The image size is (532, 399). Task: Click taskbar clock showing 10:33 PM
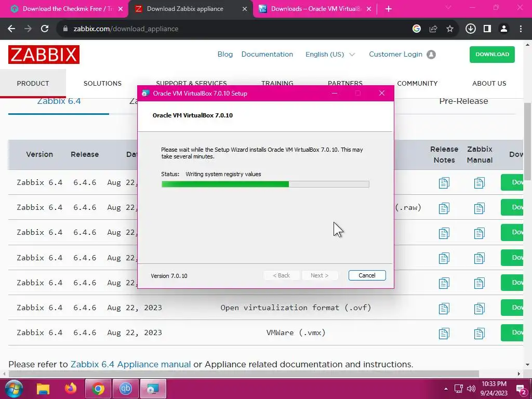coord(494,389)
